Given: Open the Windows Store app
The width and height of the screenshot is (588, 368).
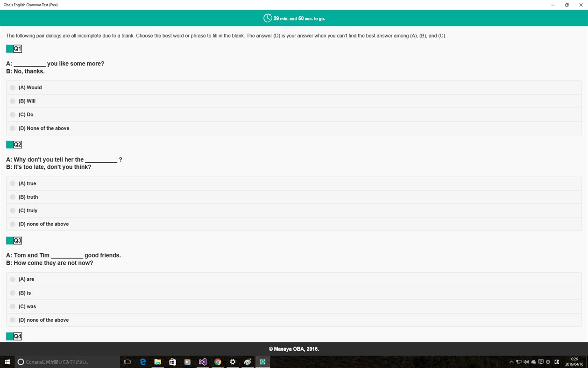Looking at the screenshot, I should pos(172,361).
